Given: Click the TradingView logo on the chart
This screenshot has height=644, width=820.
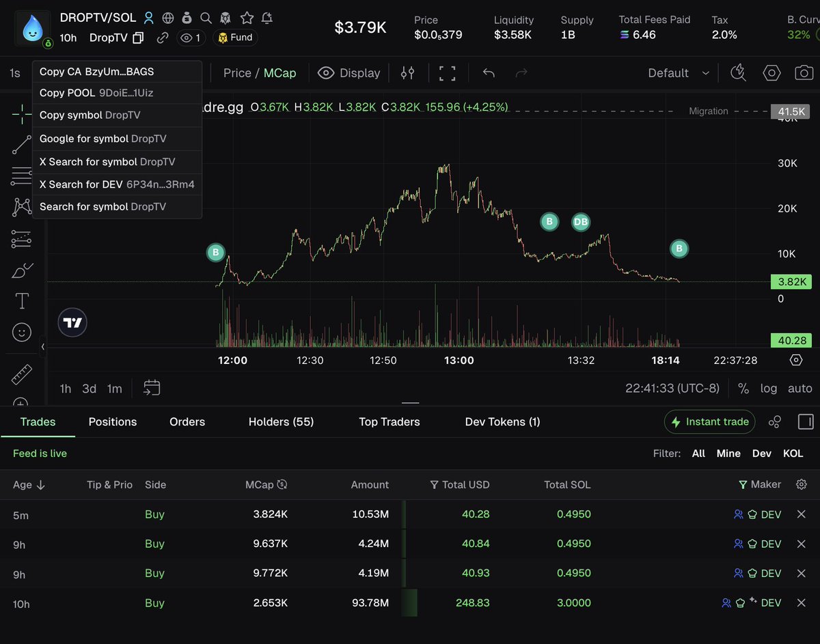Looking at the screenshot, I should tap(72, 323).
